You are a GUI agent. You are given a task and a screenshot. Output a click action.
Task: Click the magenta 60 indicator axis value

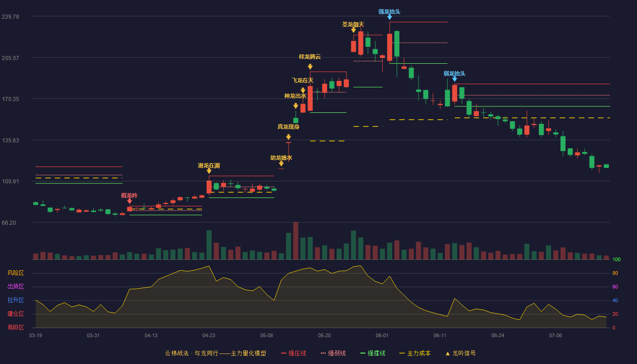615,287
